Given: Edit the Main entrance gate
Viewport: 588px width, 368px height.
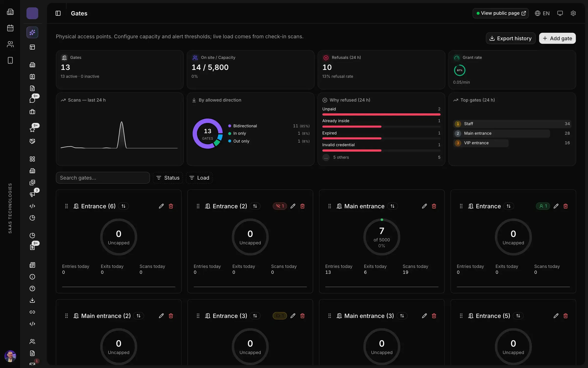Looking at the screenshot, I should tap(424, 206).
